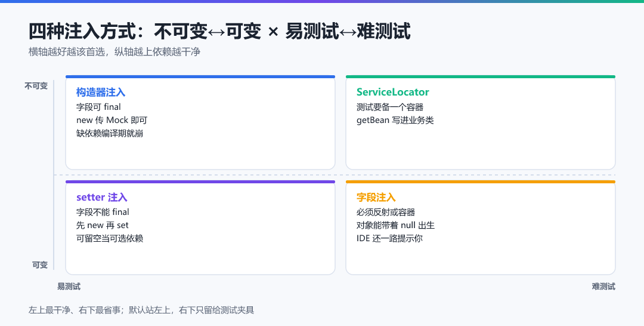
Task: Click the line new 传 Mock 即可
Action: [x=112, y=120]
